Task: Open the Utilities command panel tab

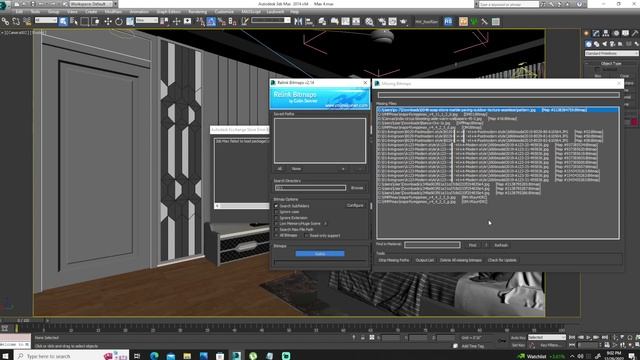Action: [635, 33]
